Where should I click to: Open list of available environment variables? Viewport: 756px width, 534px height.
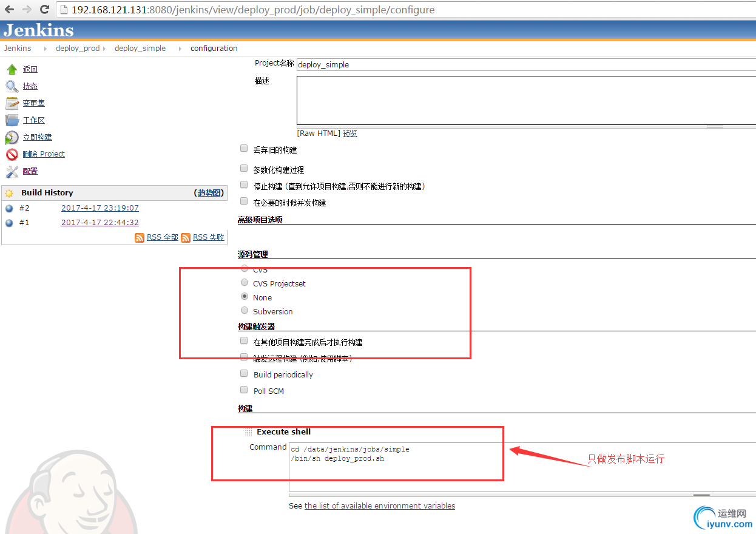380,506
